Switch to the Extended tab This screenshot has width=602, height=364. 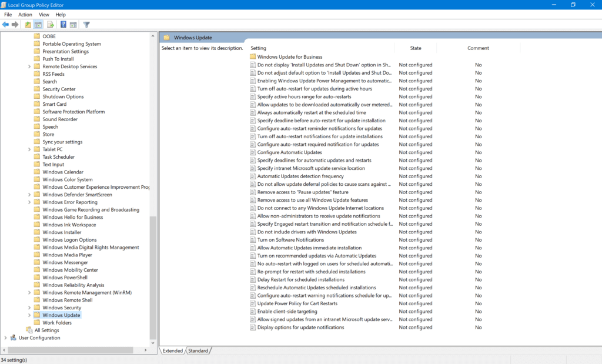click(173, 350)
